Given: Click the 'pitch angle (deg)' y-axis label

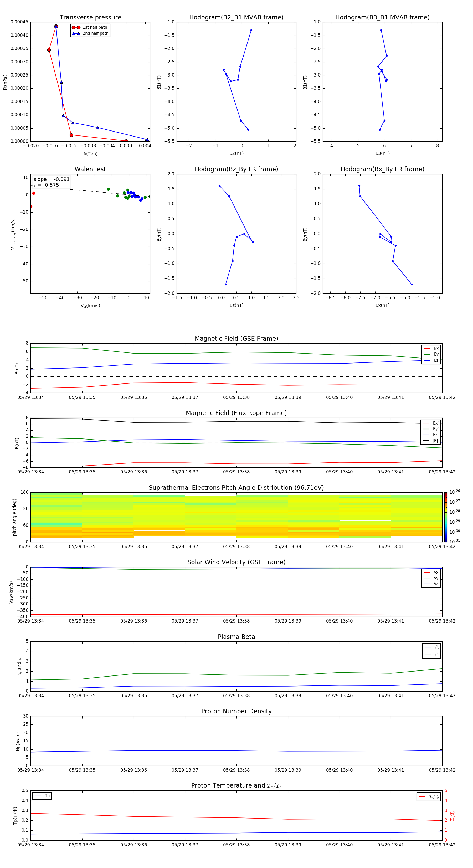Looking at the screenshot, I should 14,517.
